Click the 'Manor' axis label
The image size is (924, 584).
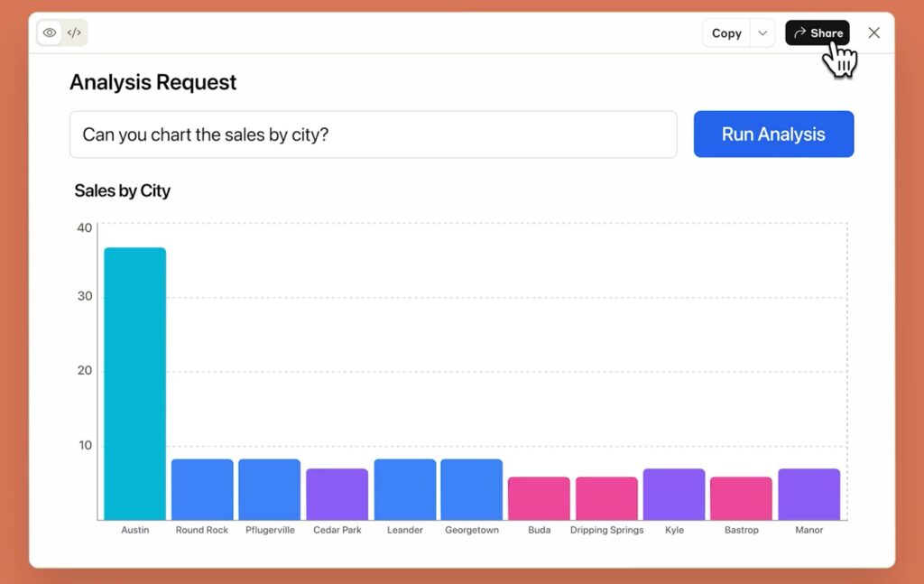(809, 530)
